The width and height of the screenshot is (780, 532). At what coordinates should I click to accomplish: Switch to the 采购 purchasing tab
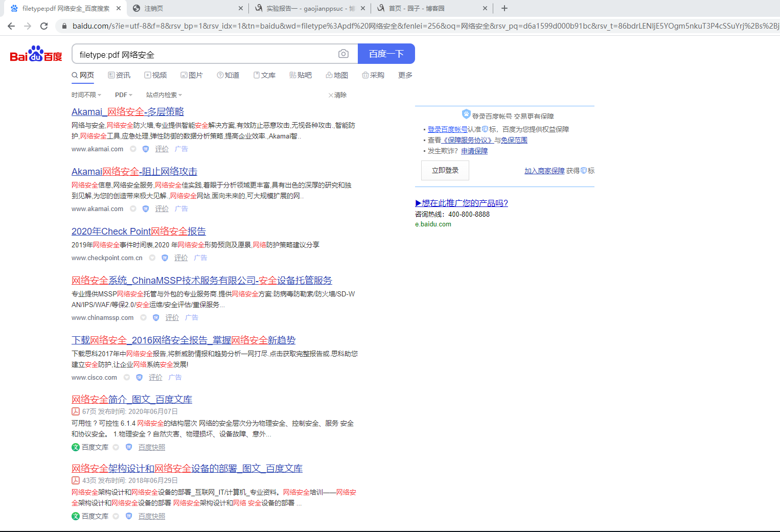(373, 75)
